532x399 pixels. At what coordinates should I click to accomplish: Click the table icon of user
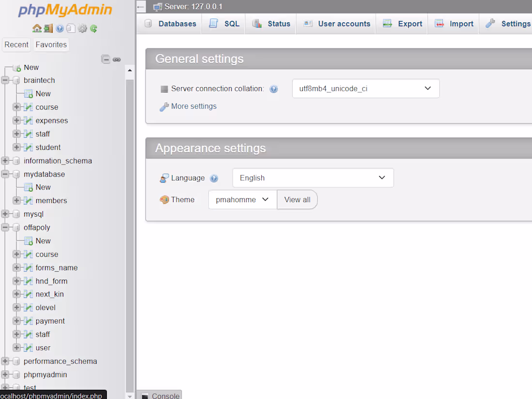(29, 348)
